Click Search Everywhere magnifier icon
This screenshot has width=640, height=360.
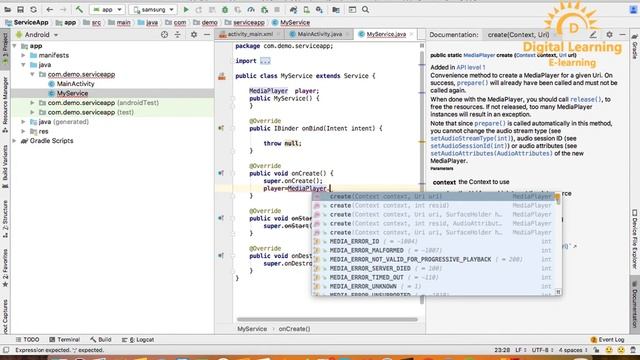tap(365, 9)
